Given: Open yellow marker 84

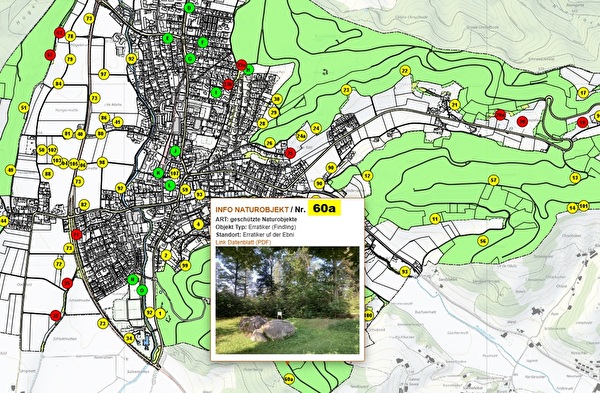Looking at the screenshot, I should 58,83.
